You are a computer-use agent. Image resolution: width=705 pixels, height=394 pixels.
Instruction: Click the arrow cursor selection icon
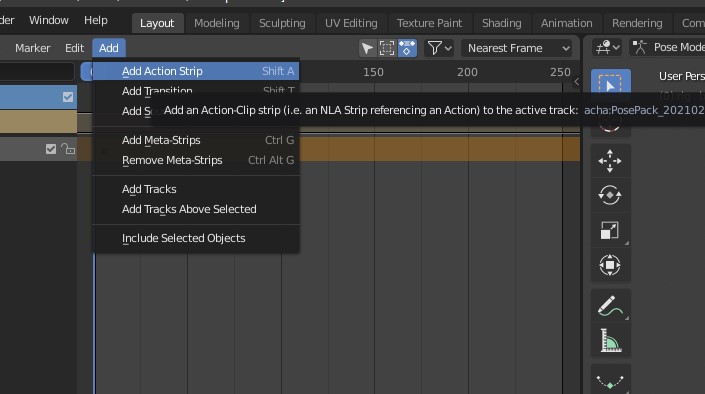coord(367,48)
